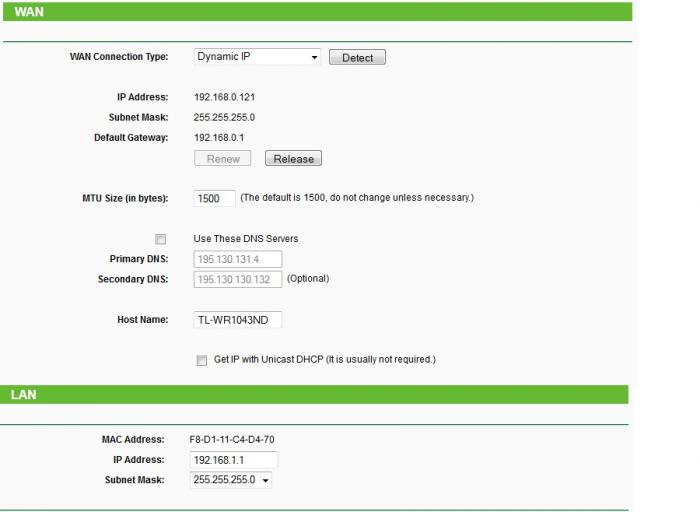Click the MTU Size input field
The width and height of the screenshot is (700, 512).
tap(214, 198)
